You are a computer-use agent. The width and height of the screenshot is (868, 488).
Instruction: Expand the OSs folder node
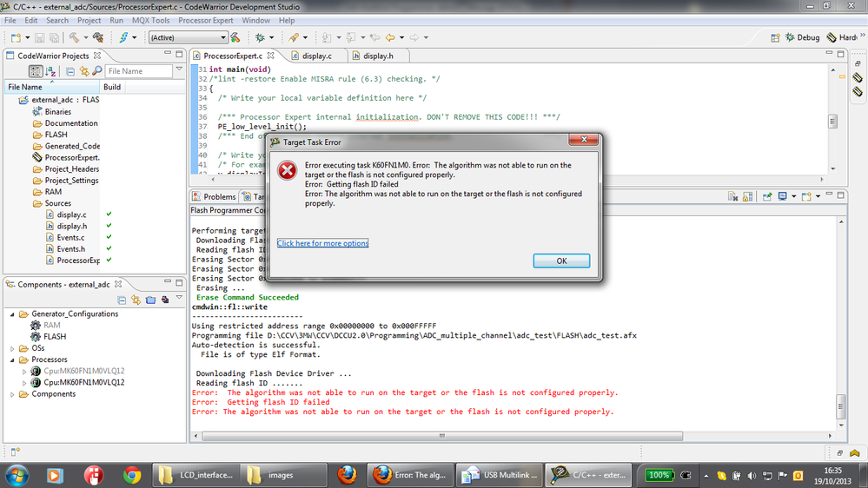click(13, 348)
